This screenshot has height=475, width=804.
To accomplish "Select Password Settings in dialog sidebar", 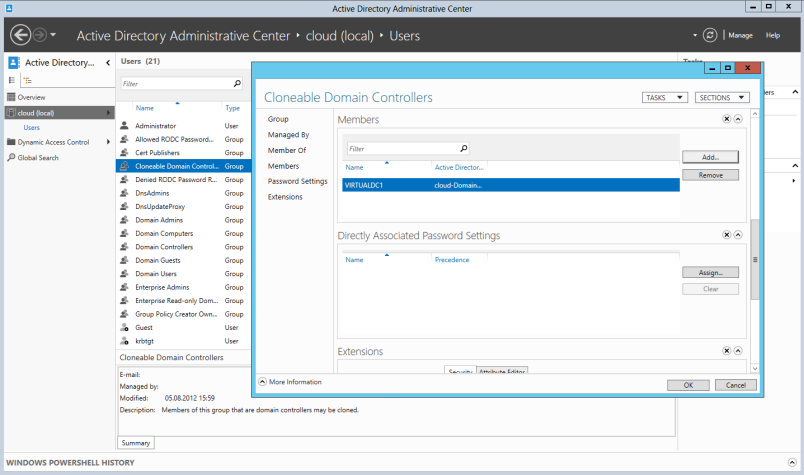I will (297, 181).
